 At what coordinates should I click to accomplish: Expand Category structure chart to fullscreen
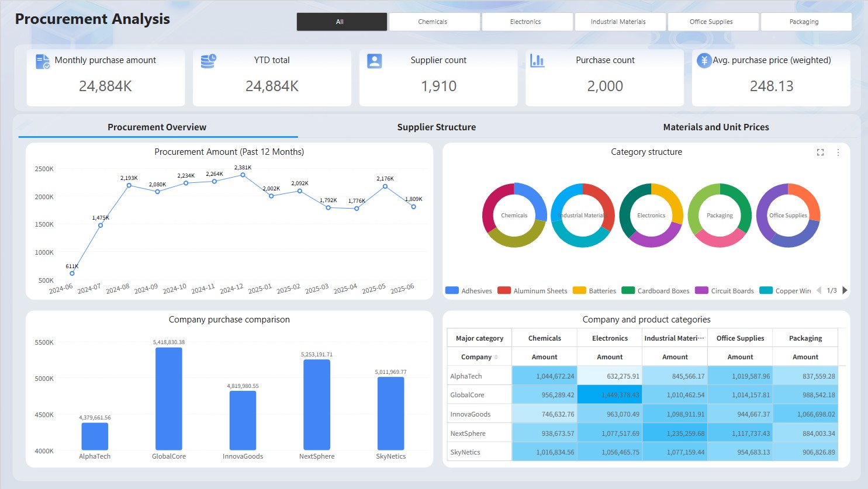(x=820, y=152)
